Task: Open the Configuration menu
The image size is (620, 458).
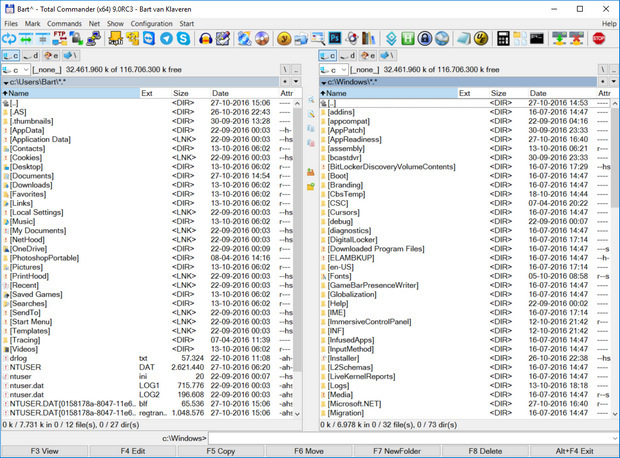Action: click(151, 24)
